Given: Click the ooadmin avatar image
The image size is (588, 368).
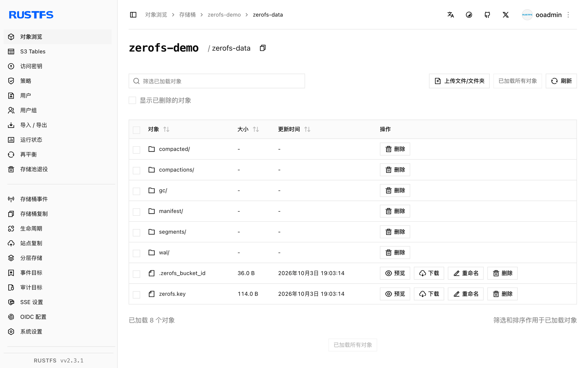Looking at the screenshot, I should (x=527, y=15).
